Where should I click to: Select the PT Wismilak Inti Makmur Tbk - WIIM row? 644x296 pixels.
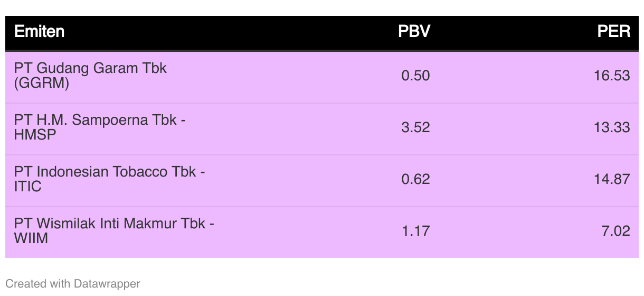pos(322,233)
